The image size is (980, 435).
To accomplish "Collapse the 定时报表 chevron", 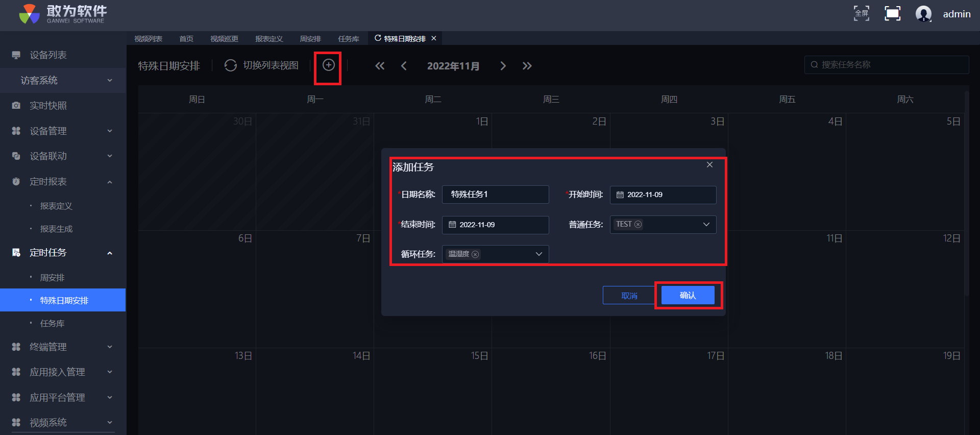I will (x=110, y=182).
